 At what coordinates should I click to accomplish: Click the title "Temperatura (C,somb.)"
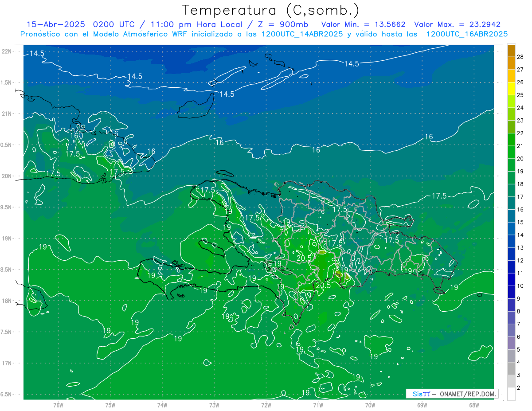tap(271, 10)
